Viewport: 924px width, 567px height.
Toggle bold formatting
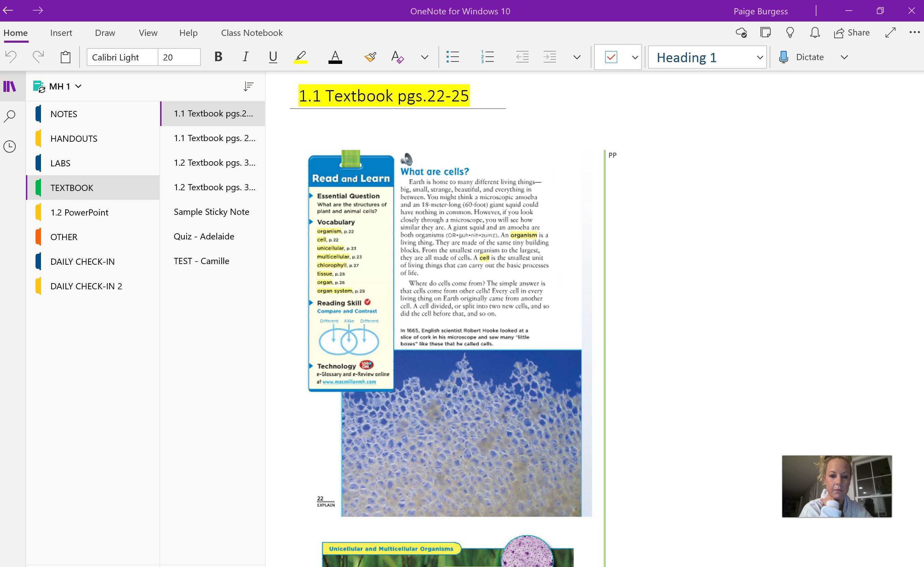(218, 57)
